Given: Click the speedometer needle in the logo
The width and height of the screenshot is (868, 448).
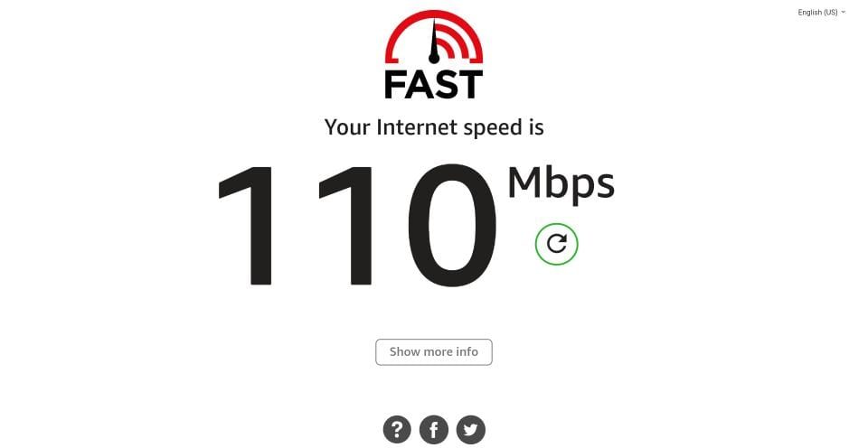Looking at the screenshot, I should click(434, 42).
